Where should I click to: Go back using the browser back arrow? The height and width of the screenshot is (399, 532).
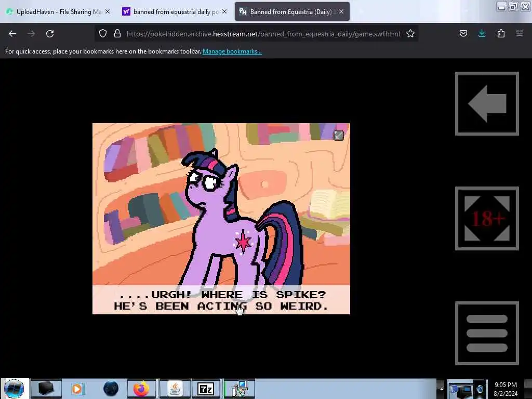[x=12, y=34]
